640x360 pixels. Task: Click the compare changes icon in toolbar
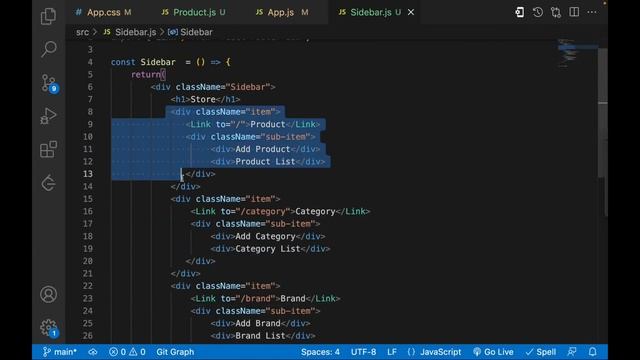(556, 12)
